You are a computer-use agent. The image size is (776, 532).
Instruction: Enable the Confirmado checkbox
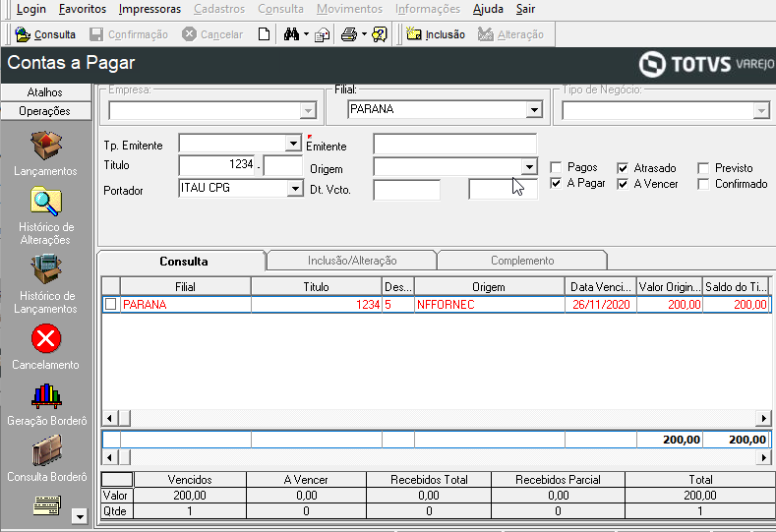pyautogui.click(x=703, y=184)
